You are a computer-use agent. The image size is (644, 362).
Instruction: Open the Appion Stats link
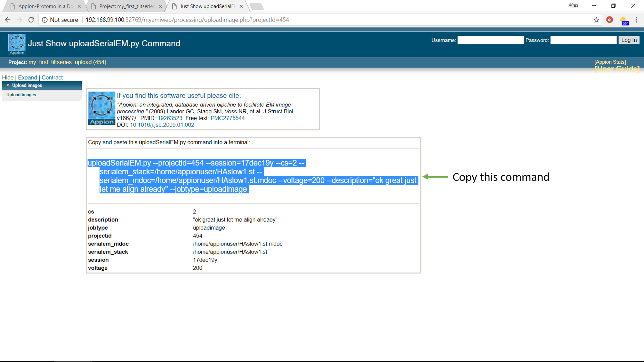click(610, 62)
